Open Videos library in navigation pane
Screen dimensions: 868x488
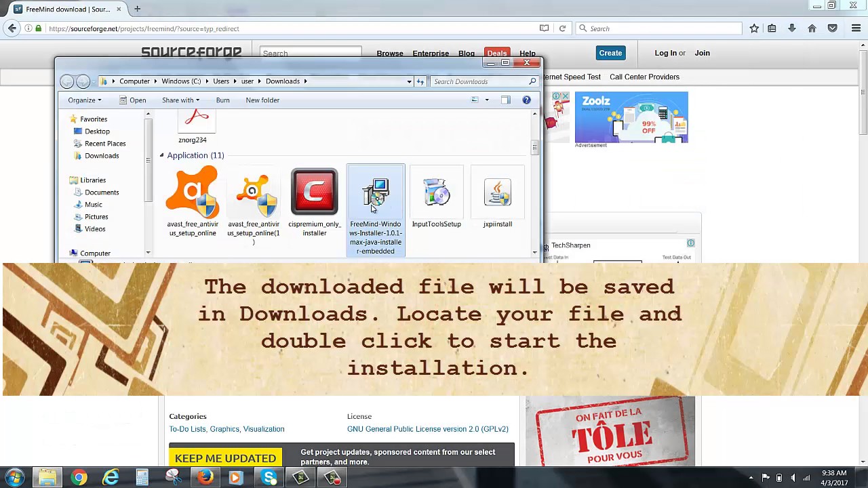95,229
